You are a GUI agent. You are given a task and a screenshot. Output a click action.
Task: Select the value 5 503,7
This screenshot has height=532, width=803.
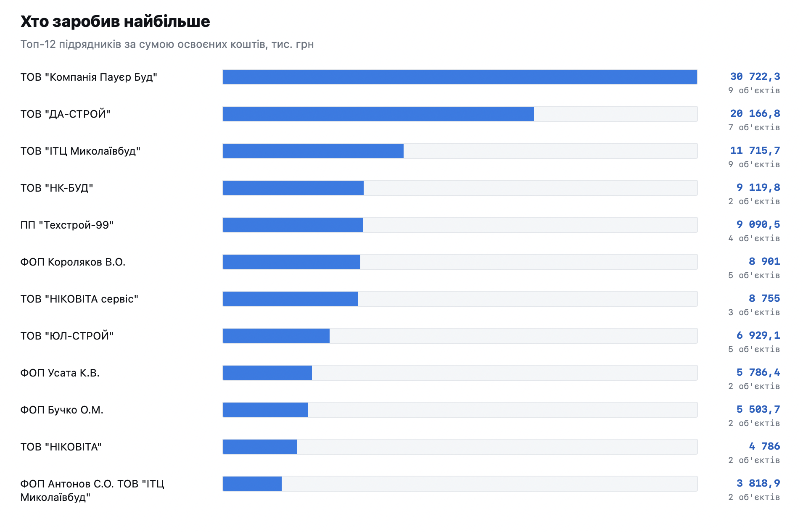pos(758,409)
